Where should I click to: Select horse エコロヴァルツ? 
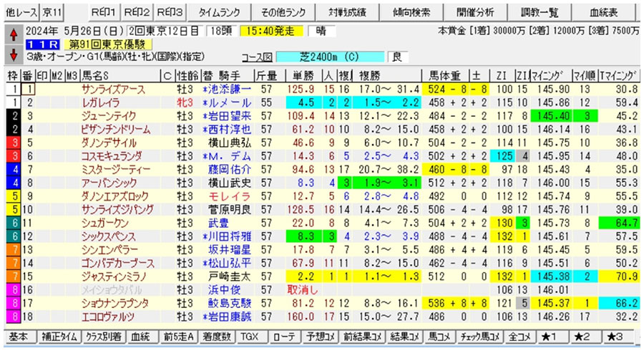pyautogui.click(x=108, y=317)
